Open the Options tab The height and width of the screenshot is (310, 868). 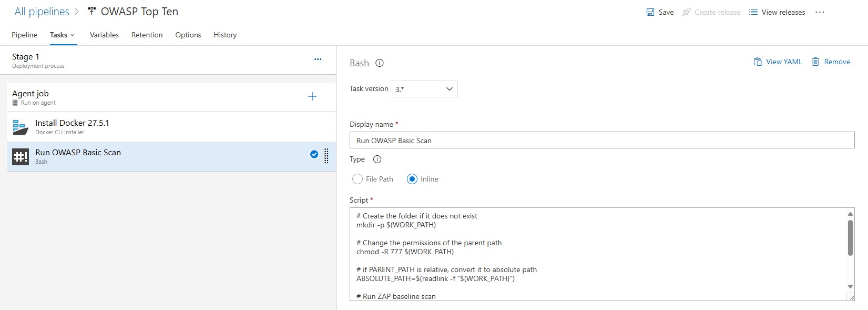tap(188, 35)
